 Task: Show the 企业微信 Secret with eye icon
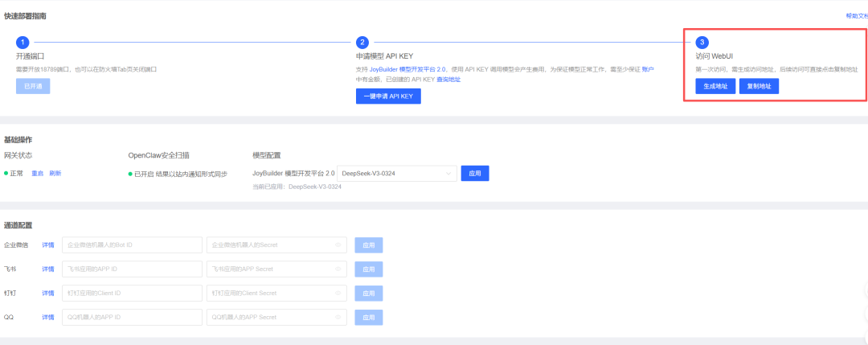click(x=338, y=244)
